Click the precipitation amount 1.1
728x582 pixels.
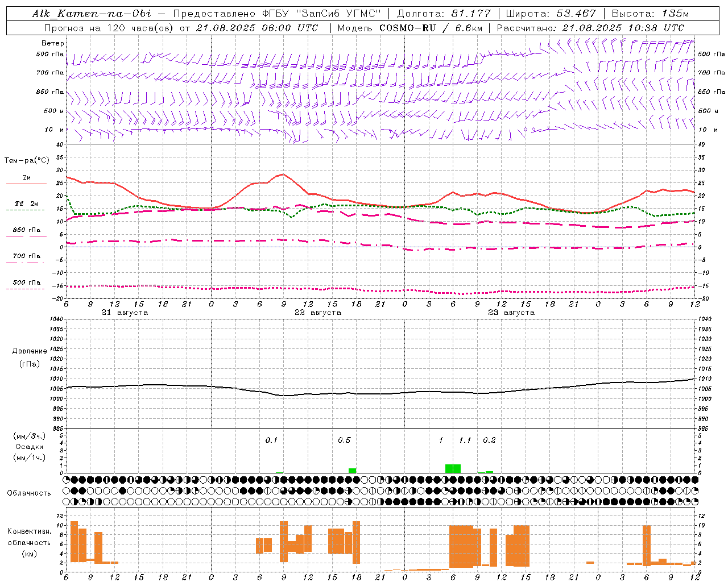(x=465, y=440)
